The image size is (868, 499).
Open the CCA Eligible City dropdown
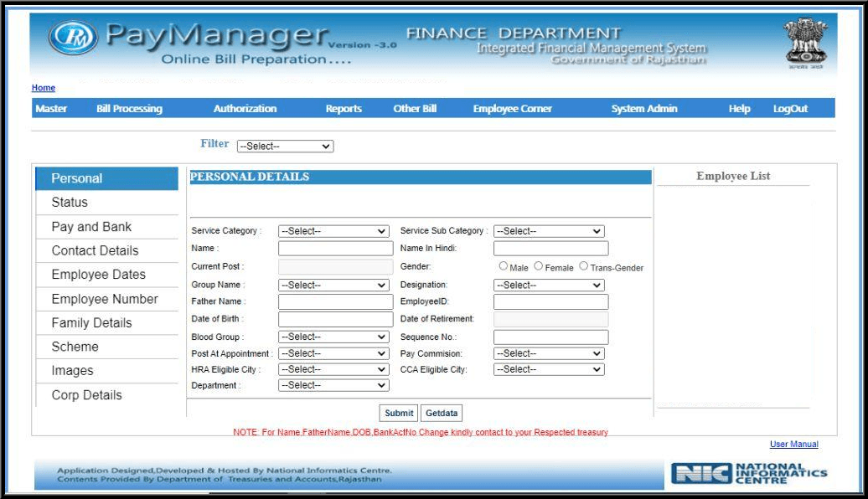pos(549,369)
